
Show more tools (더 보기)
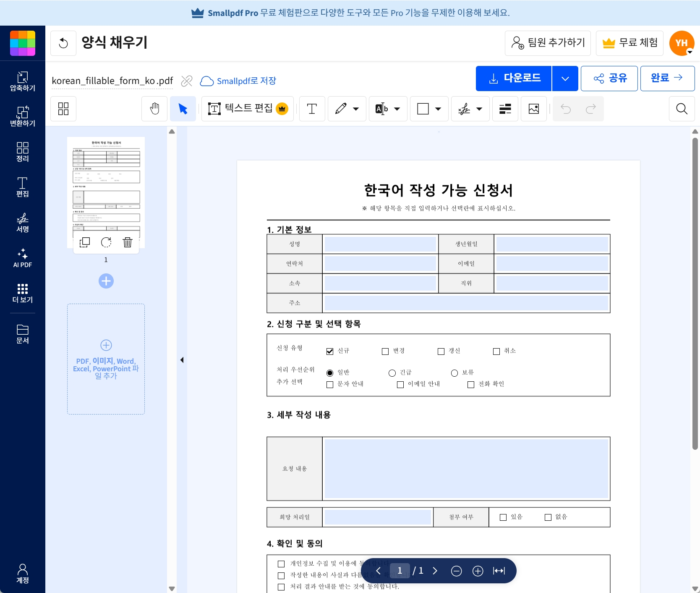click(23, 293)
